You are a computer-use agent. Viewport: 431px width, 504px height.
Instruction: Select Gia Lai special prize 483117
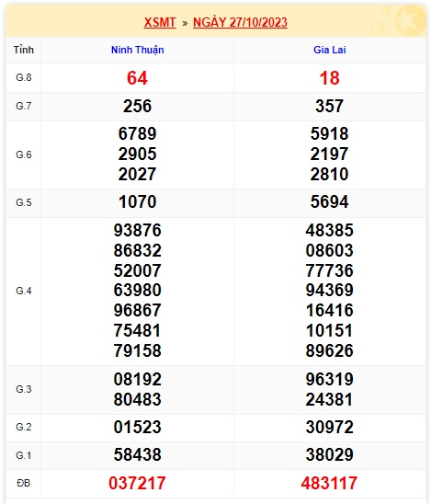[330, 483]
